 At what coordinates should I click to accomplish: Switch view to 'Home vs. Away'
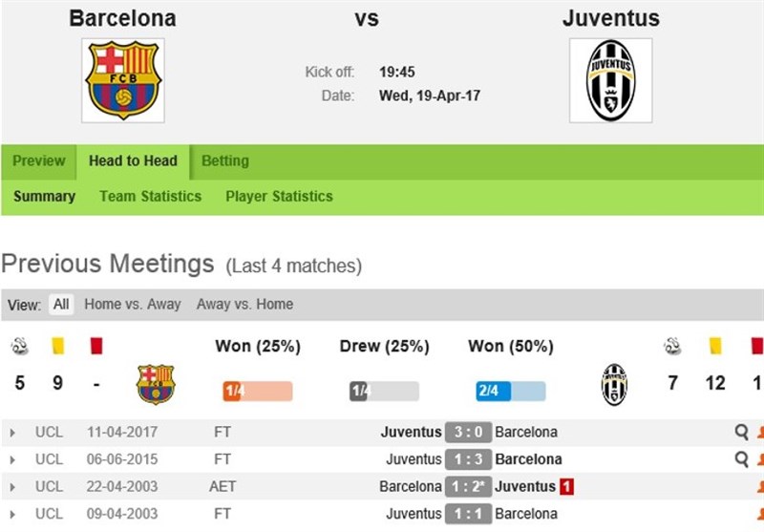pyautogui.click(x=133, y=305)
